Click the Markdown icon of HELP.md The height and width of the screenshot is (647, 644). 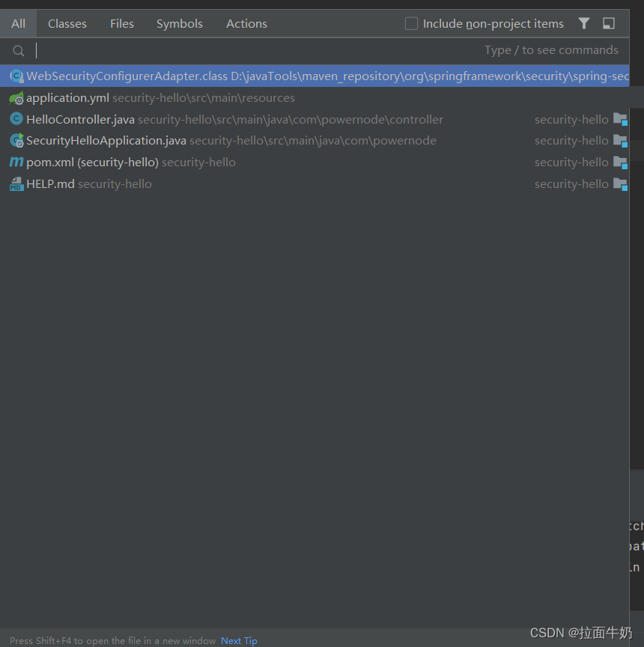point(16,183)
